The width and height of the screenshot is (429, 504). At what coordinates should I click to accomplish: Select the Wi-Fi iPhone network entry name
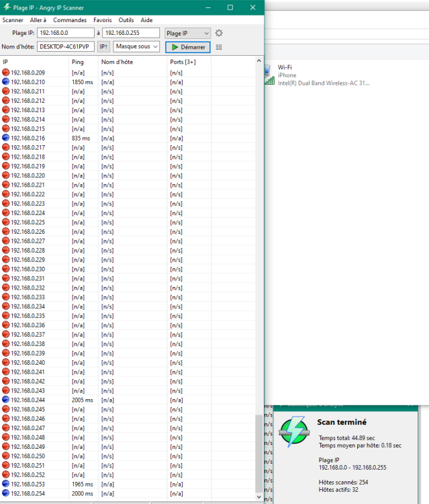[285, 67]
